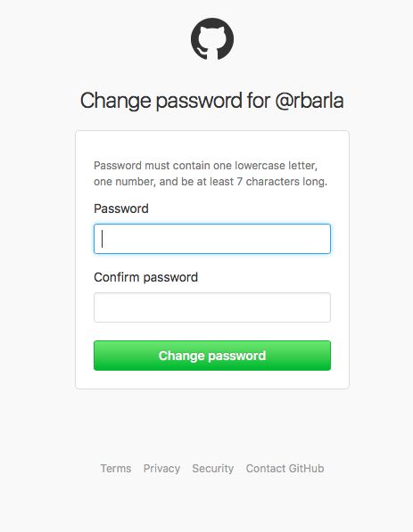Click the 'Password' field label

pos(121,209)
